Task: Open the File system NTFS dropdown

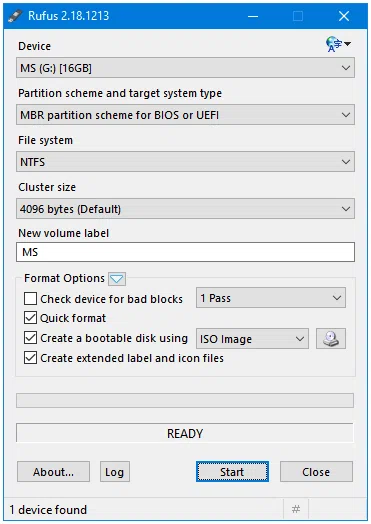Action: pos(185,162)
